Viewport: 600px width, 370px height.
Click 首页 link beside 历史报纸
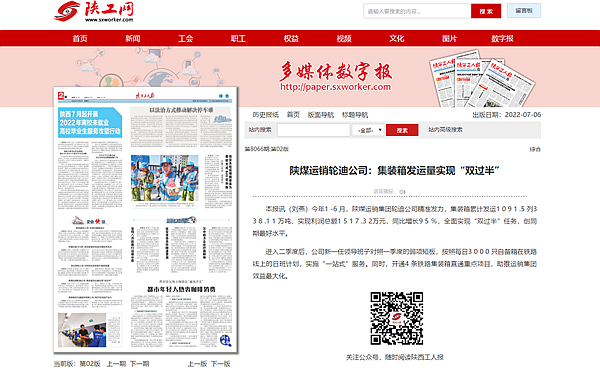tap(293, 115)
